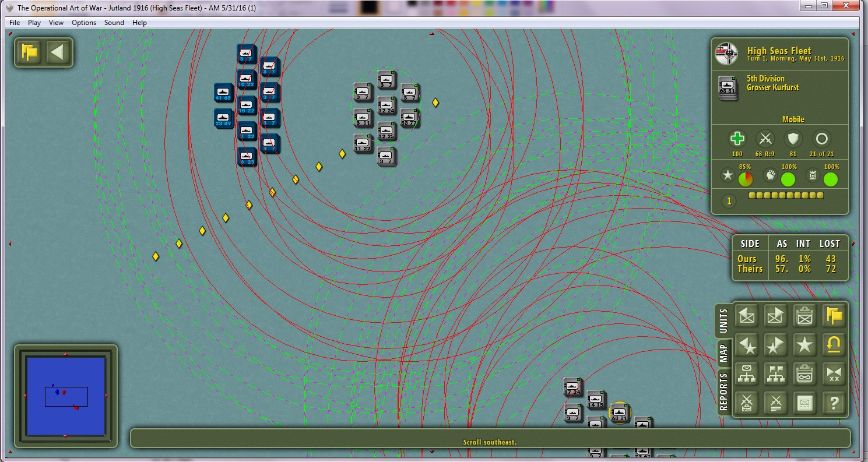Viewport: 868px width, 462px height.
Task: Open the File menu
Action: click(15, 23)
